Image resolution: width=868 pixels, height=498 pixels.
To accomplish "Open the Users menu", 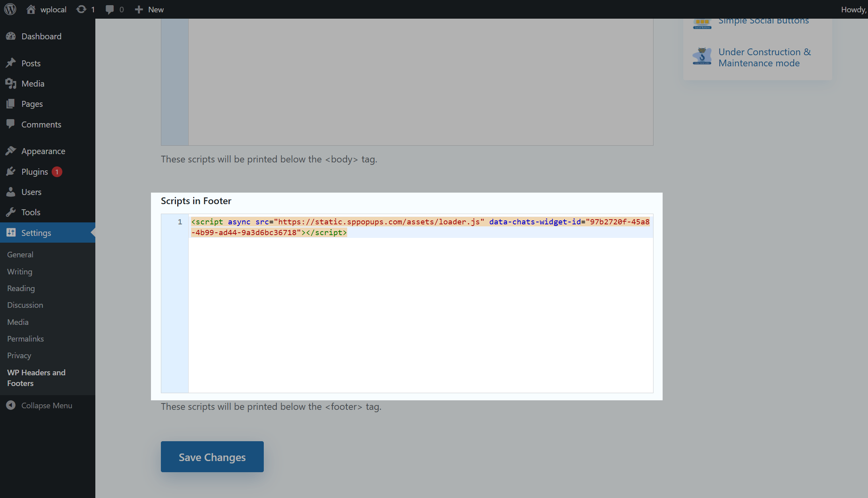I will click(x=31, y=192).
